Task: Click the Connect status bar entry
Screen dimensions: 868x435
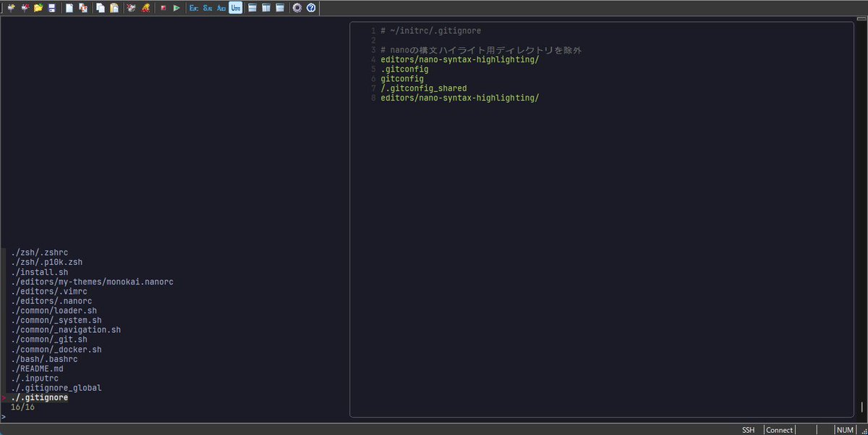Action: click(780, 430)
